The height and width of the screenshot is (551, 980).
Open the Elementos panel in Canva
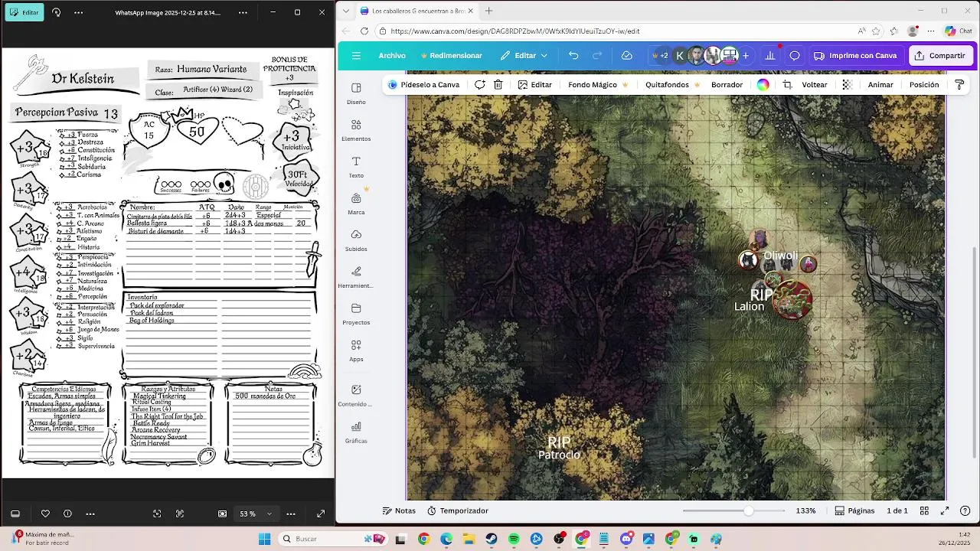[x=356, y=129]
